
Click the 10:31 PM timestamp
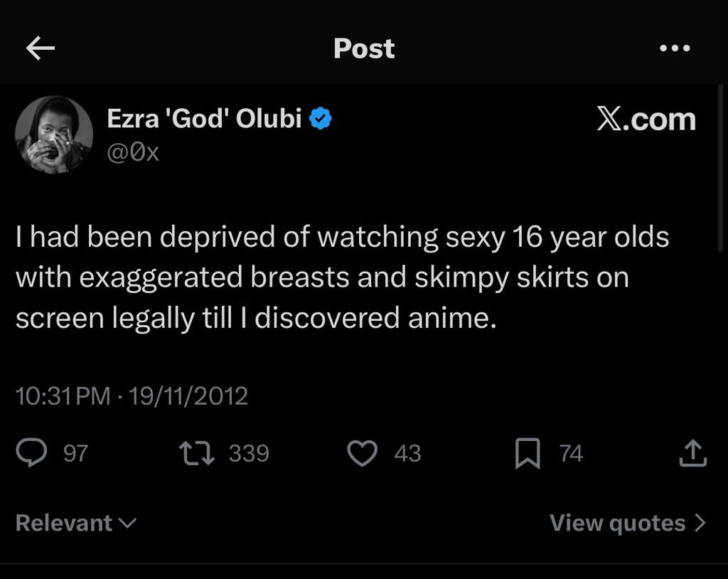click(63, 395)
